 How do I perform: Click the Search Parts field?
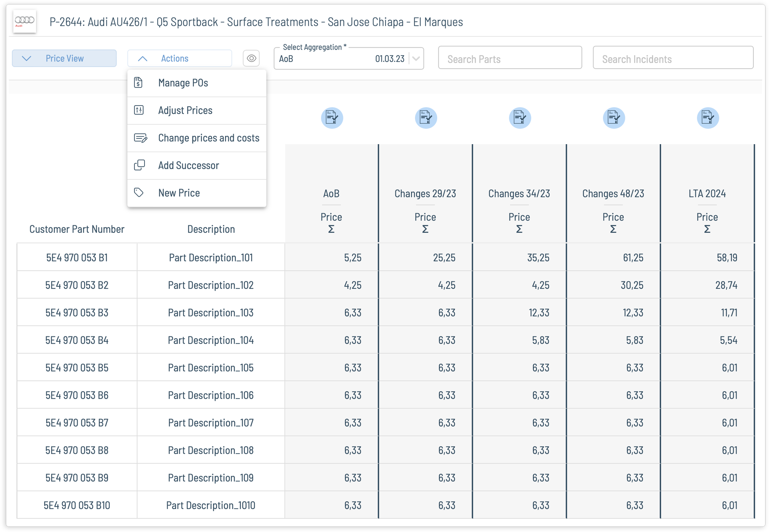510,58
